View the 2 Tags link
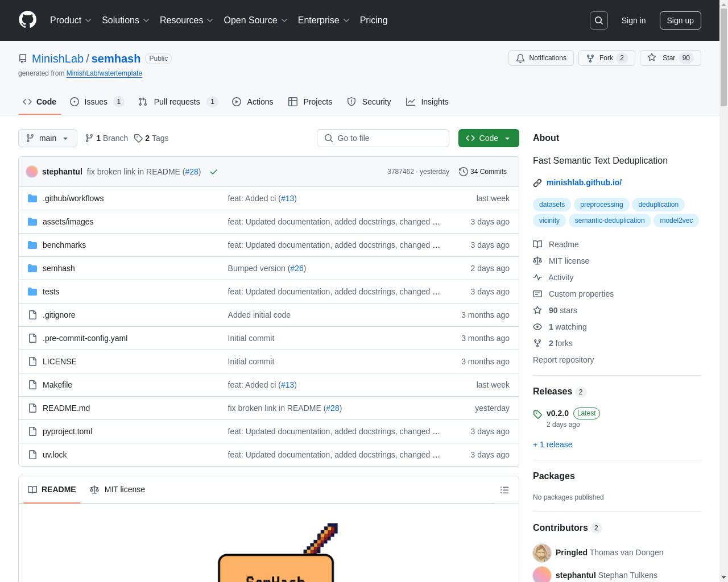The width and height of the screenshot is (728, 582). [151, 138]
